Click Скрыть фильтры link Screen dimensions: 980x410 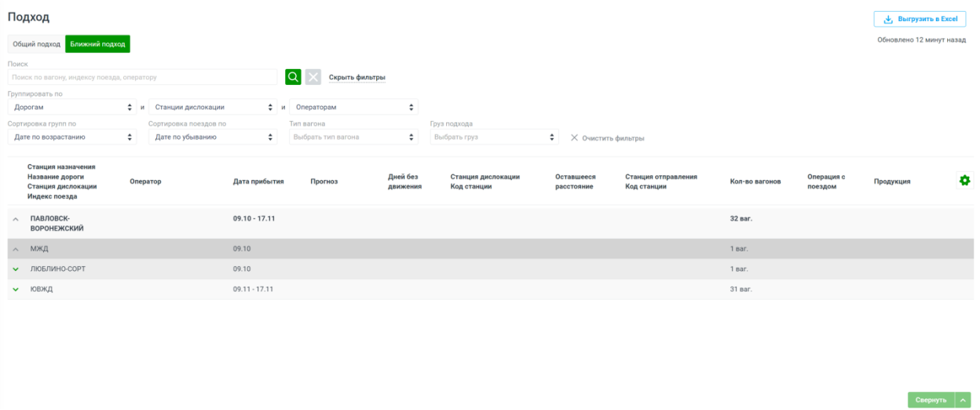click(357, 78)
